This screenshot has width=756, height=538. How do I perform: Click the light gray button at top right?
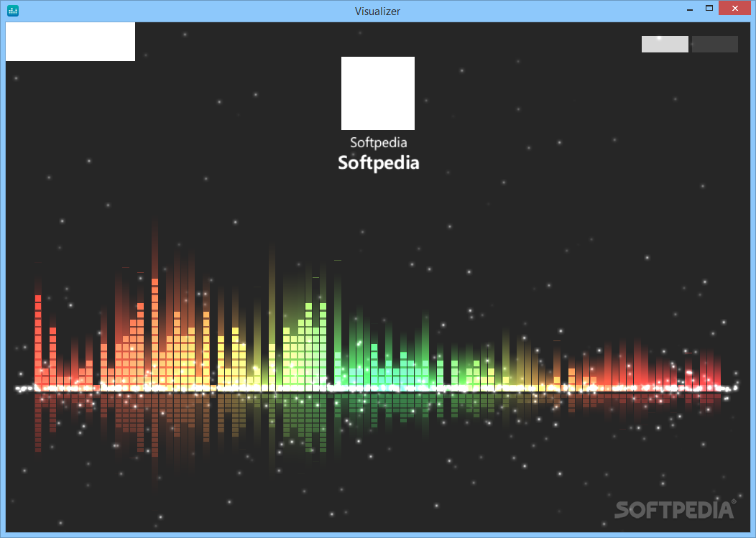(665, 44)
